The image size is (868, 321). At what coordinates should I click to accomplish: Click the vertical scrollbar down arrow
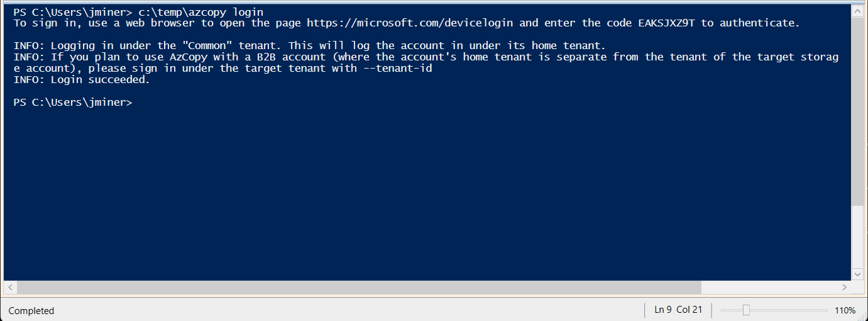pos(857,273)
